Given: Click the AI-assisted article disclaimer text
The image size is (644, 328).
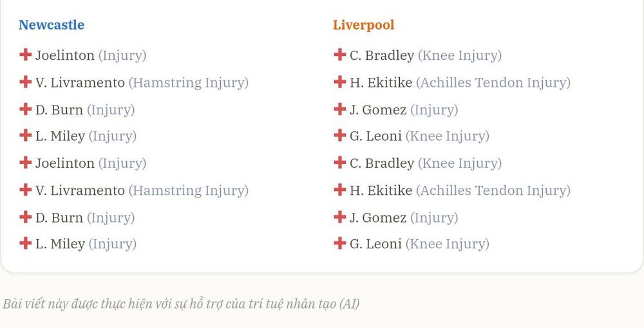Looking at the screenshot, I should [181, 304].
